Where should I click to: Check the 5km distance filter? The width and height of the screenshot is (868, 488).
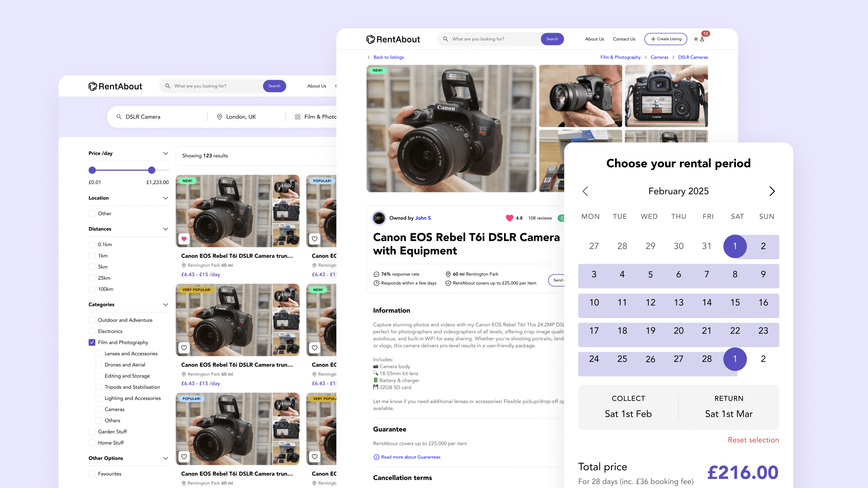click(92, 267)
